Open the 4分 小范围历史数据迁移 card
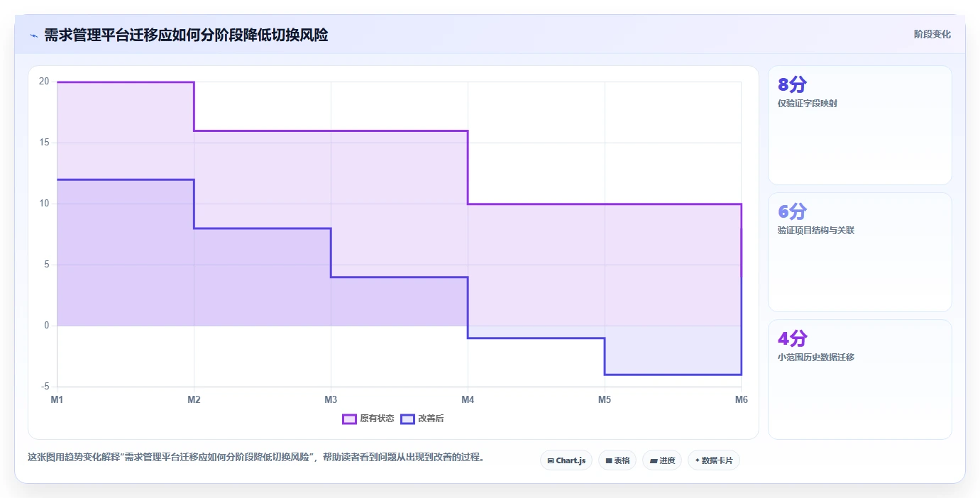 (x=860, y=380)
